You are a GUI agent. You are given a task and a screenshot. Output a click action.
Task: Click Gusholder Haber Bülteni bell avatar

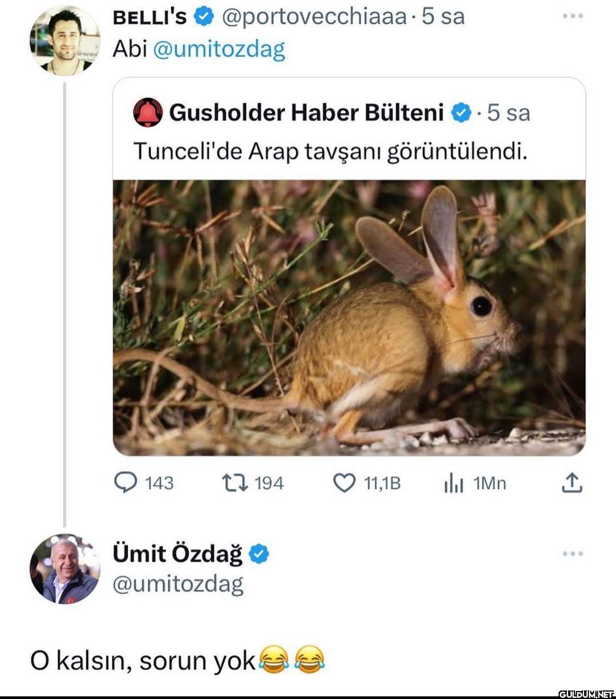(x=148, y=112)
